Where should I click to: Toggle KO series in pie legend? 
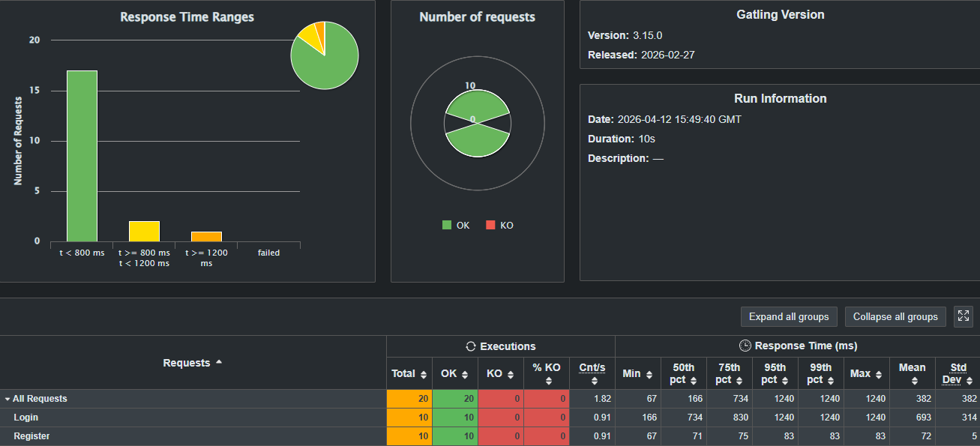(x=499, y=226)
